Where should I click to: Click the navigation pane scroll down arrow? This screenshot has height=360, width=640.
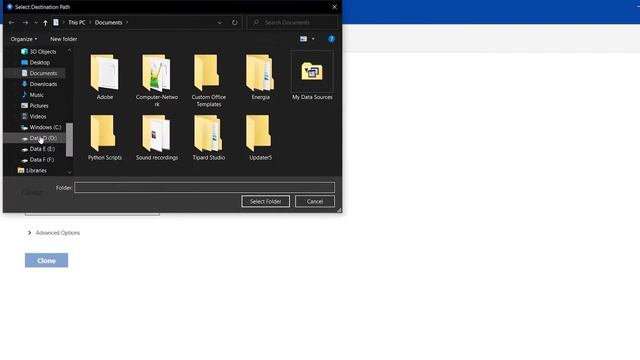click(69, 173)
